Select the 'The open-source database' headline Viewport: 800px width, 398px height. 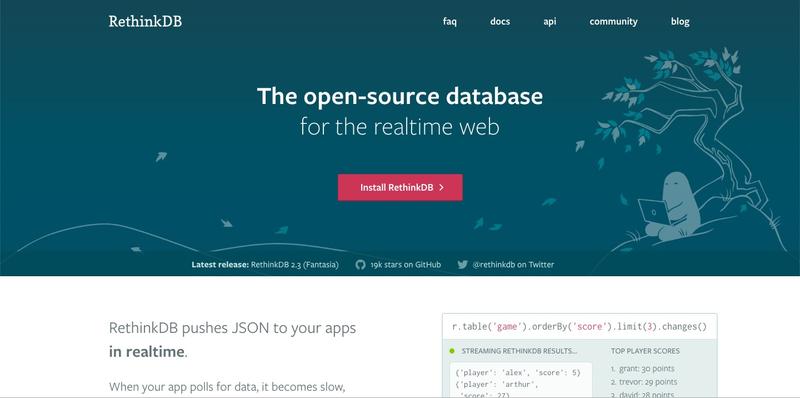[x=400, y=96]
